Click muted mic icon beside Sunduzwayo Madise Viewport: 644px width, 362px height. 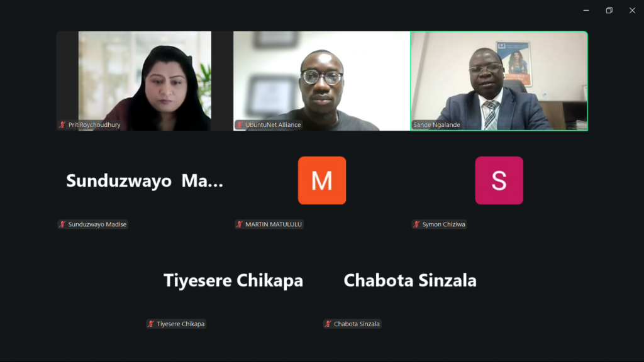[x=62, y=224]
